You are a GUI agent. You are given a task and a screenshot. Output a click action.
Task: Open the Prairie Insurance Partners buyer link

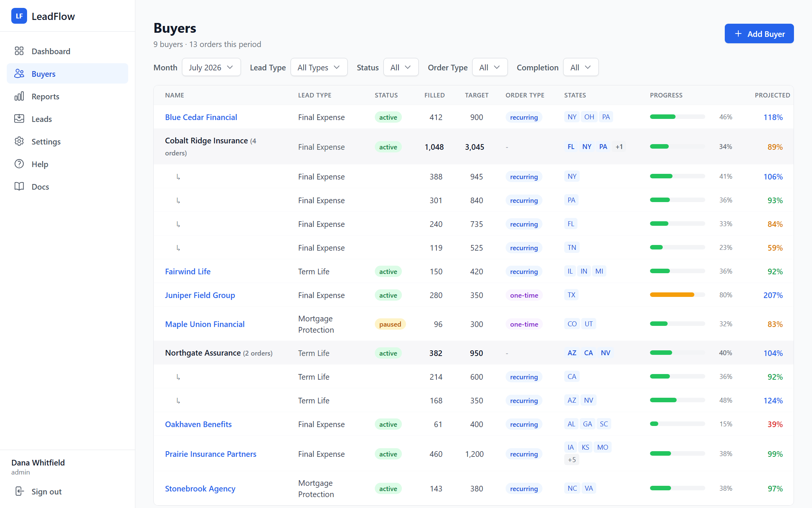(211, 454)
